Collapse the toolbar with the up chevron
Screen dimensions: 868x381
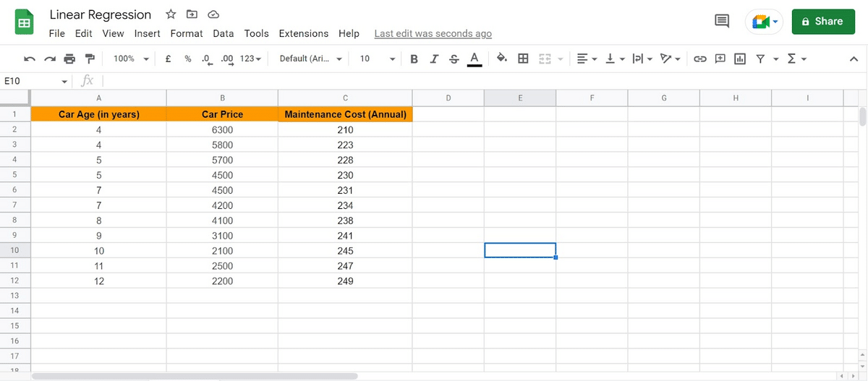(x=854, y=59)
